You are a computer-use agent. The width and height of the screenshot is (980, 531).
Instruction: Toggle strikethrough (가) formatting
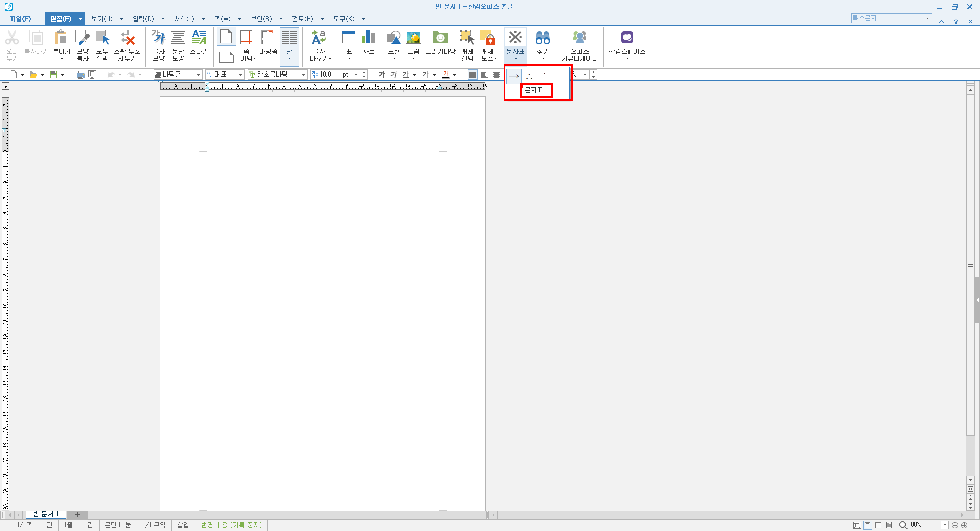(x=425, y=75)
